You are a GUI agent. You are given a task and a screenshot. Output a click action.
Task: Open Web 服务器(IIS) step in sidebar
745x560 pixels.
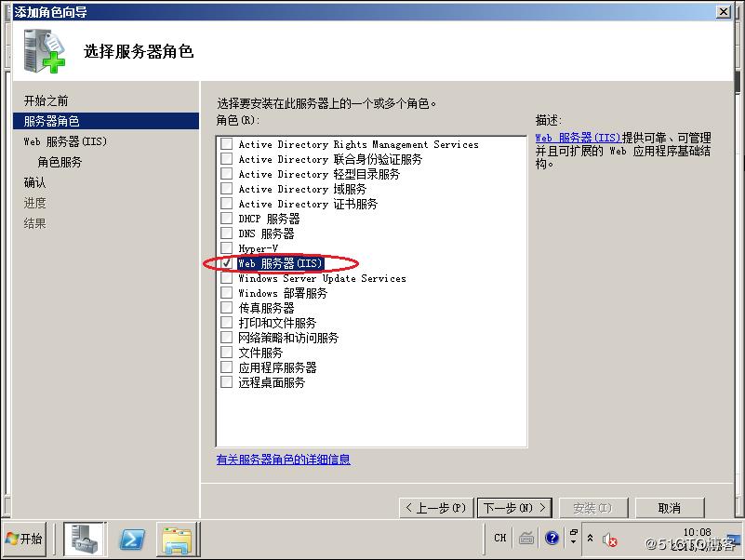coord(65,141)
